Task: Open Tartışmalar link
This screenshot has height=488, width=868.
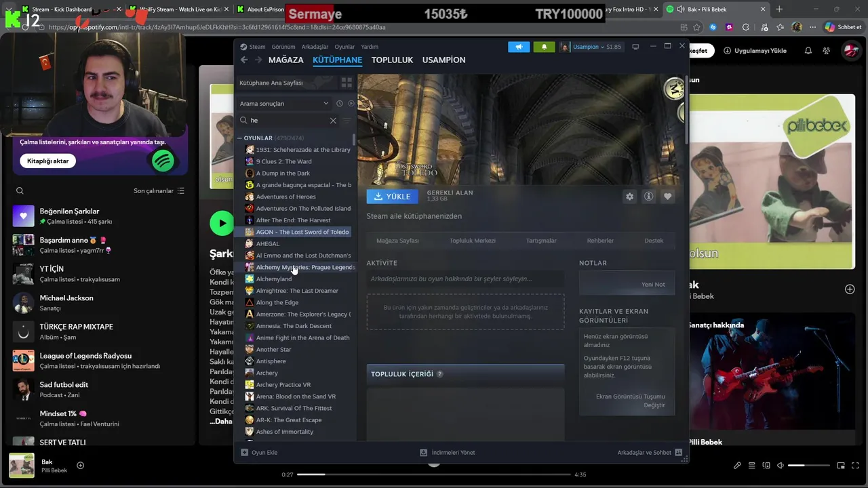Action: [541, 241]
